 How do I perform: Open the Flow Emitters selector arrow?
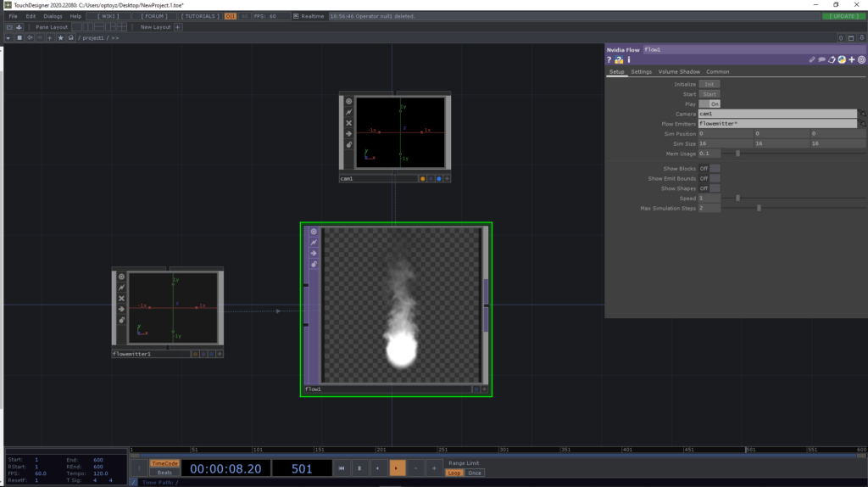click(862, 123)
